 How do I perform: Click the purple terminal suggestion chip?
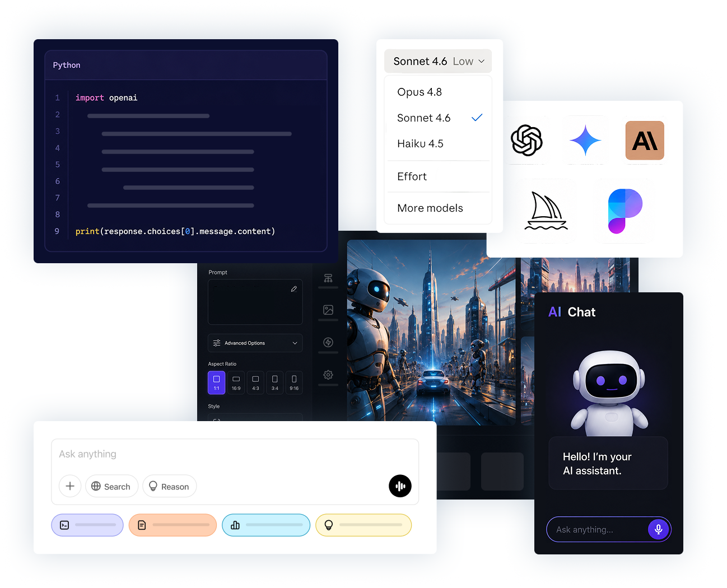pyautogui.click(x=87, y=525)
